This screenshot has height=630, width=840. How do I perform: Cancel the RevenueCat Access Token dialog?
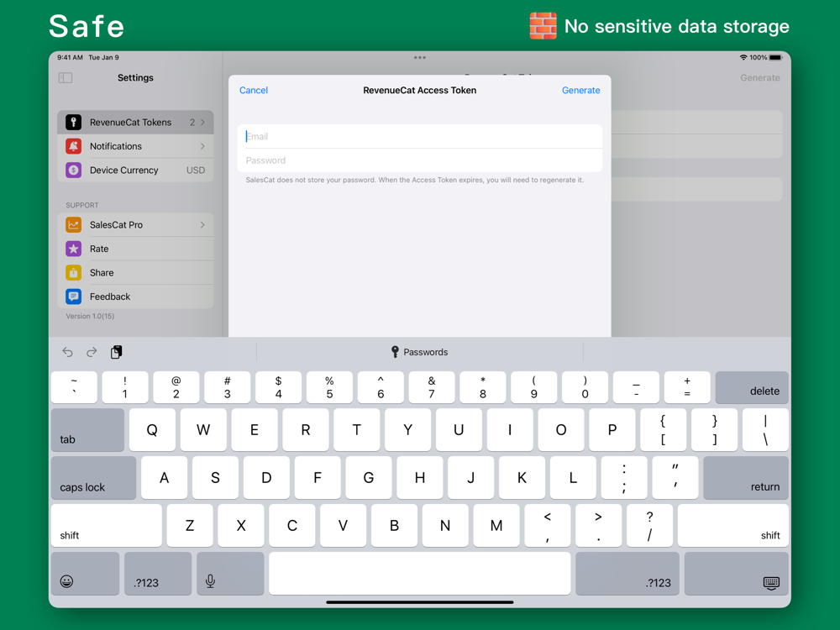(254, 91)
